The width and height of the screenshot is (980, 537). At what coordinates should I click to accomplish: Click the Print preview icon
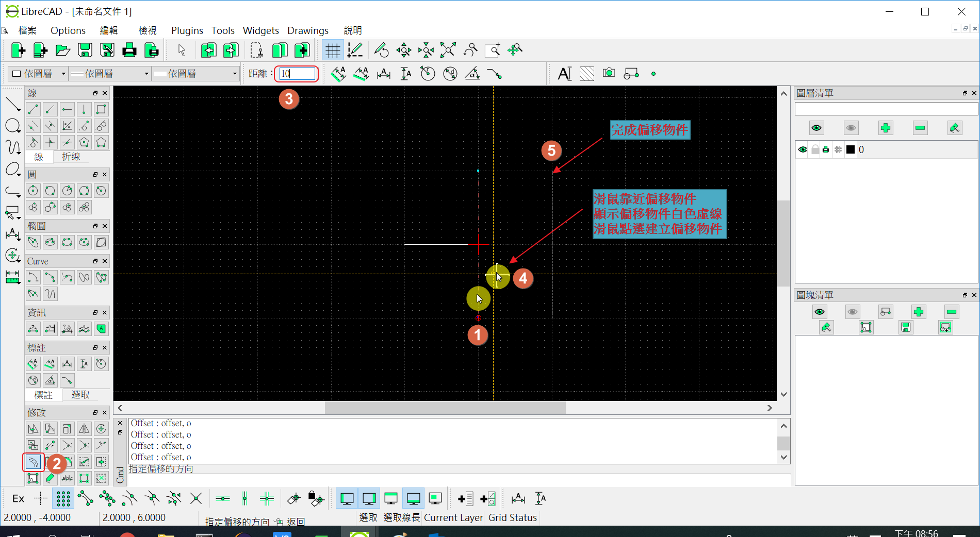tap(152, 50)
